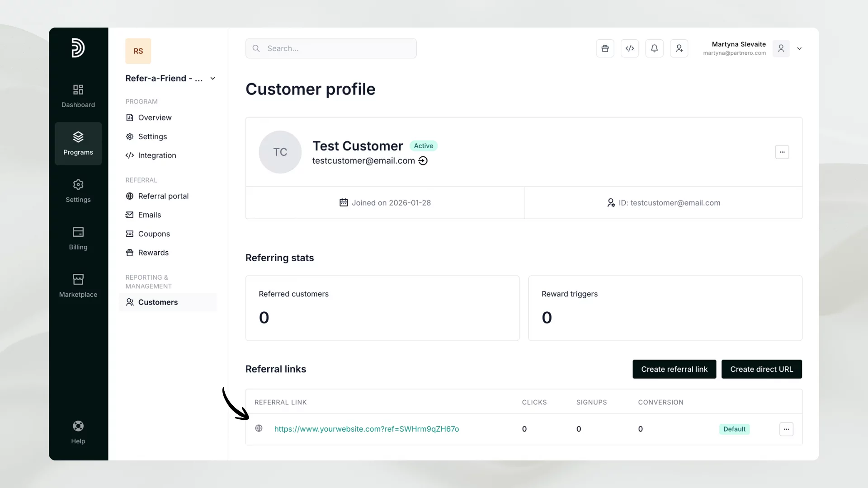868x488 pixels.
Task: Open account menu chevron next to Martyna Slevaite
Action: click(799, 49)
